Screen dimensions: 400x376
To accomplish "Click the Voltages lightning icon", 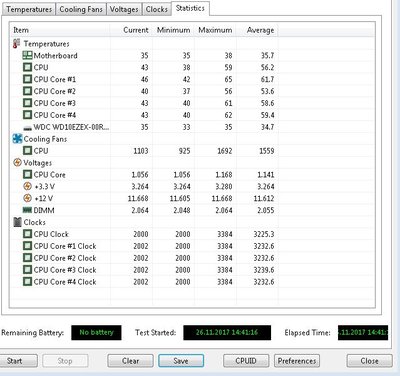I will pos(17,163).
